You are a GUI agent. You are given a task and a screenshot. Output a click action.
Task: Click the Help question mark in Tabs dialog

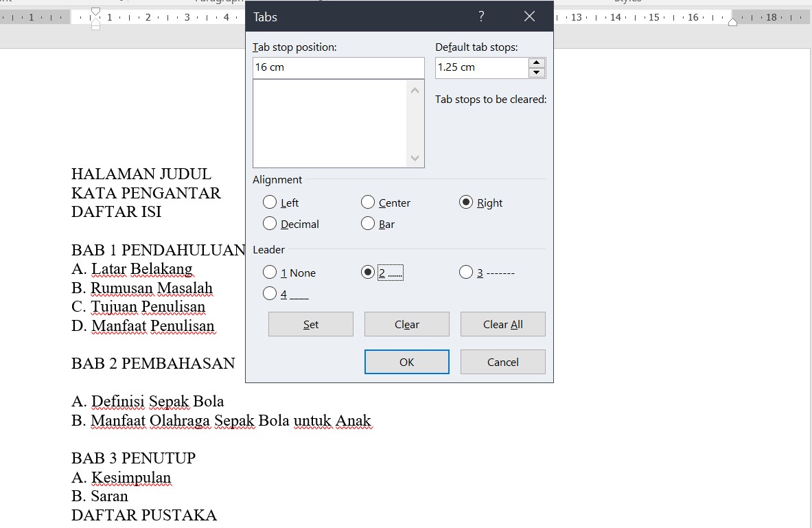point(481,16)
